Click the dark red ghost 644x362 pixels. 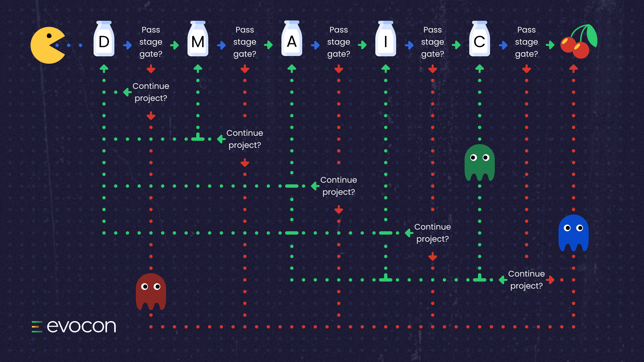pos(151,292)
